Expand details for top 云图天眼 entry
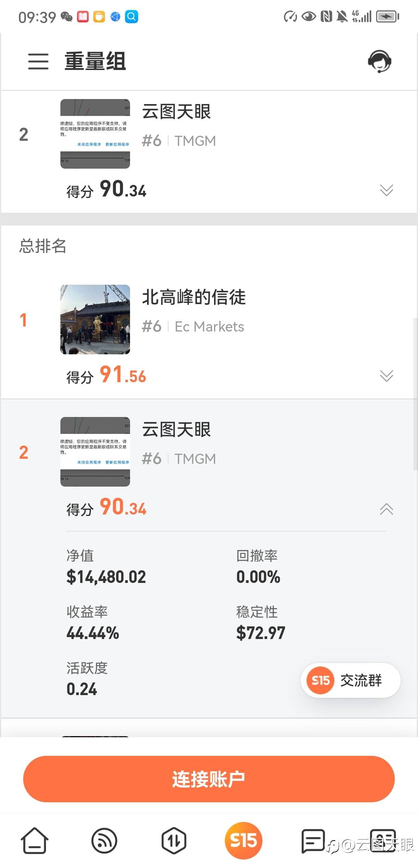Screen dimensions: 418x868 point(386,190)
